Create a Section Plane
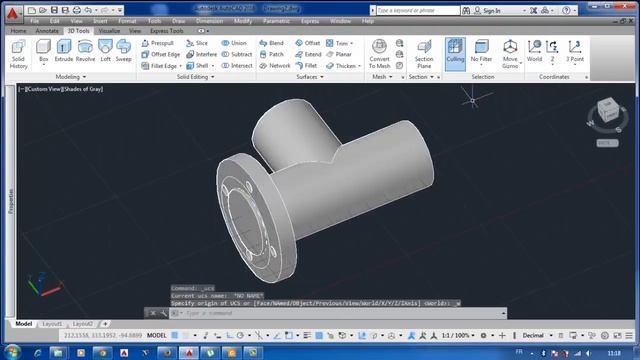The width and height of the screenshot is (640, 360). 424,54
